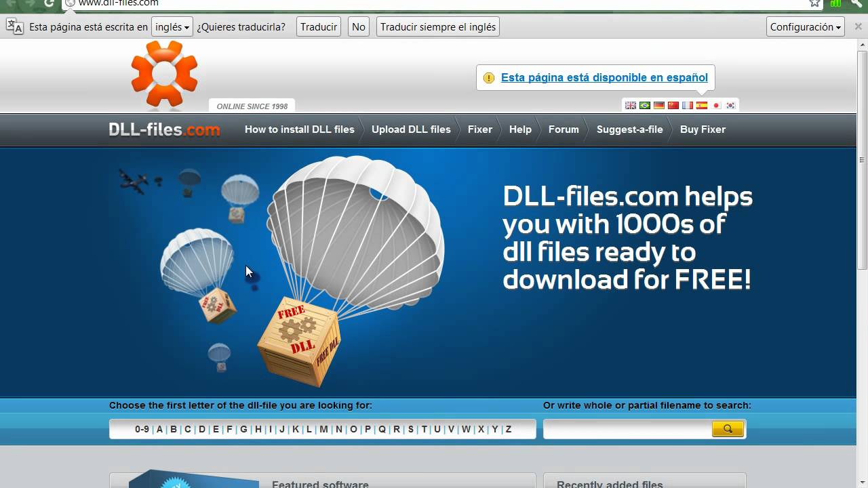Choose letter N in the dll index
This screenshot has width=868, height=488.
tap(339, 429)
